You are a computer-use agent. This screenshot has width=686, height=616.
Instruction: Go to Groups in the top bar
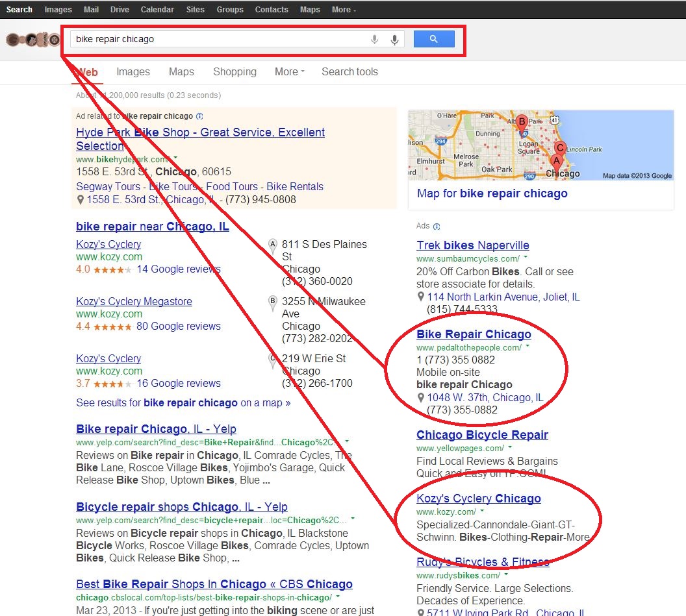pos(230,10)
